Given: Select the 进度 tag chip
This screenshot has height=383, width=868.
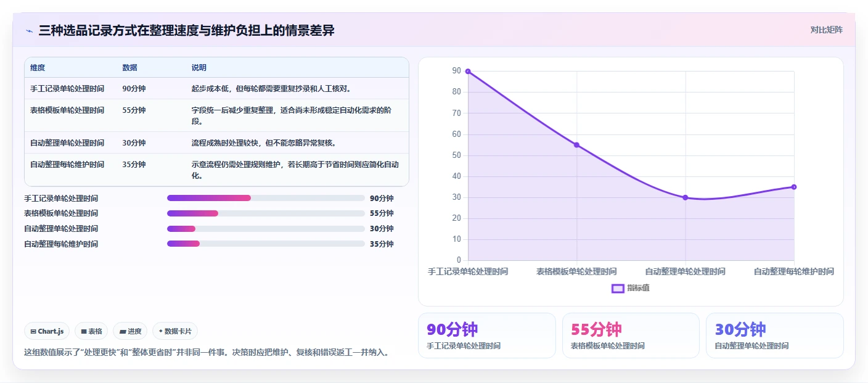Looking at the screenshot, I should 130,331.
